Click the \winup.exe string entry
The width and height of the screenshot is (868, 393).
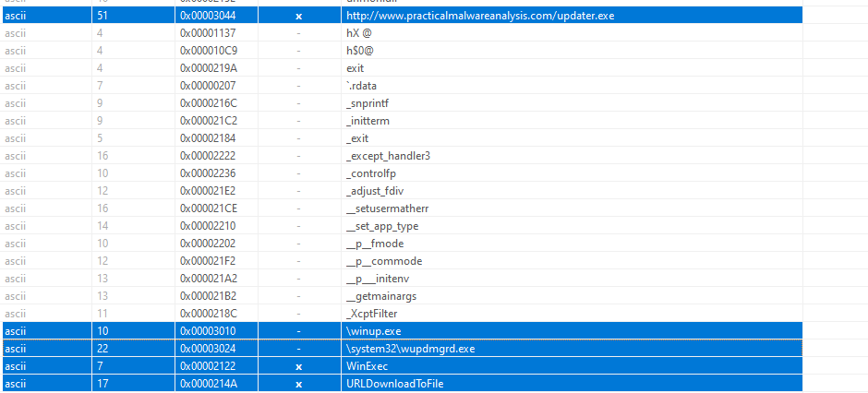372,331
